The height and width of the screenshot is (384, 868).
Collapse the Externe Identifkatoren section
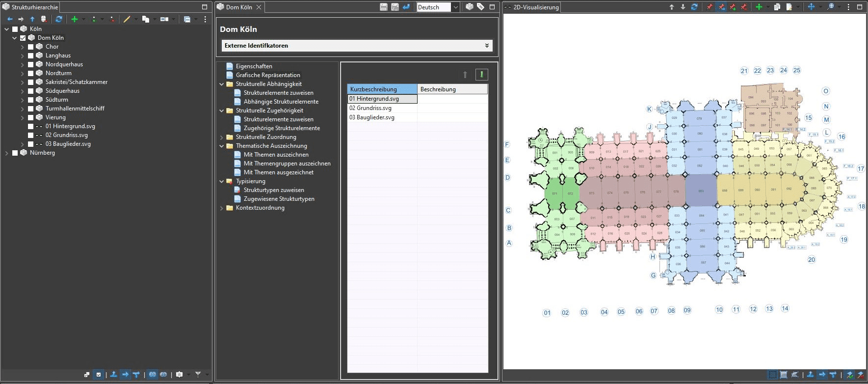click(487, 46)
